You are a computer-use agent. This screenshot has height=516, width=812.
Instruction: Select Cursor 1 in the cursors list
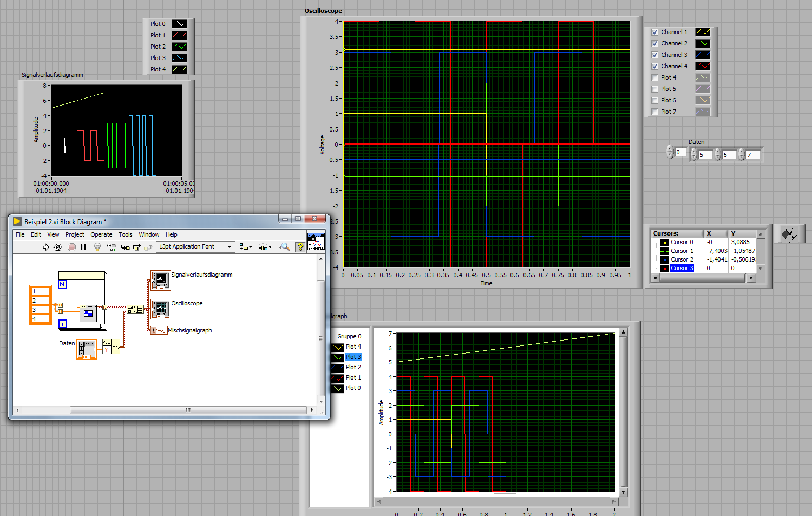coord(682,251)
